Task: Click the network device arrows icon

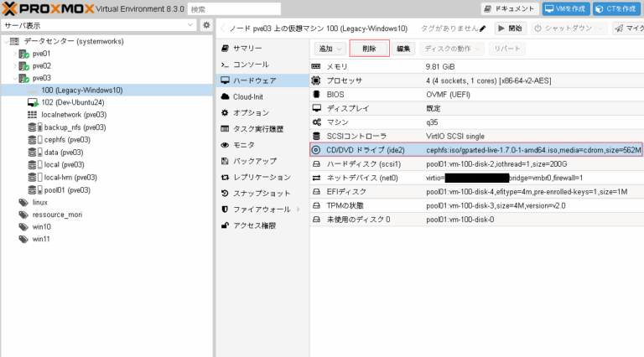Action: coord(316,178)
